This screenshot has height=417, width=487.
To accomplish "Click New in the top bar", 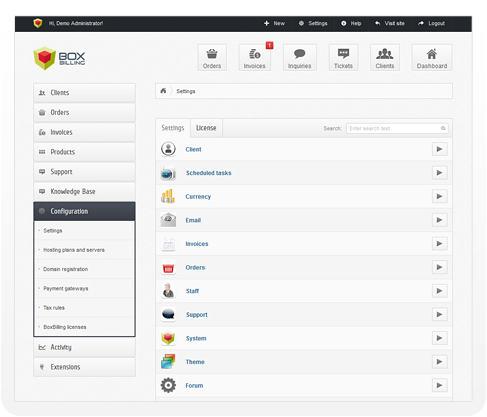I will [x=274, y=23].
